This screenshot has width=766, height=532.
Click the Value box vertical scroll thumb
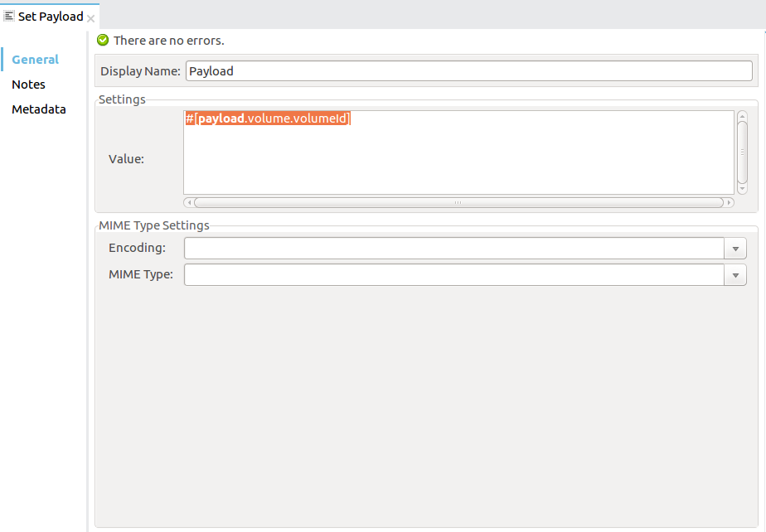click(x=742, y=152)
